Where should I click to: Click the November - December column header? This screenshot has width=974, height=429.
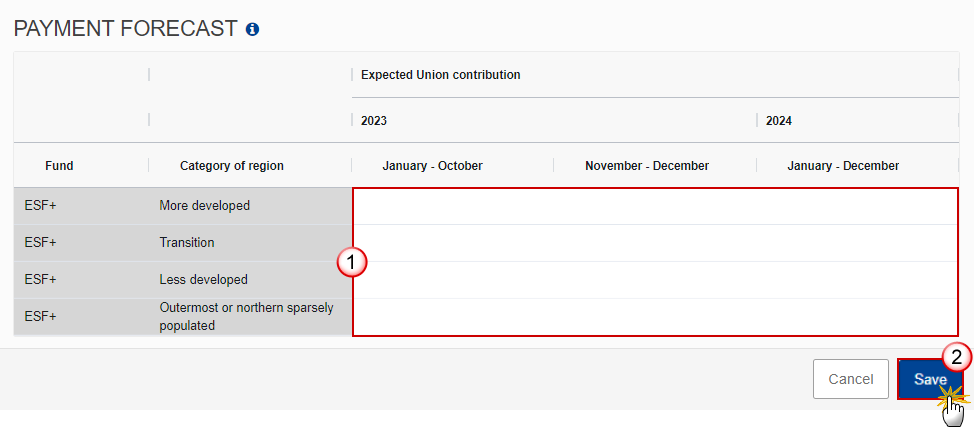647,166
